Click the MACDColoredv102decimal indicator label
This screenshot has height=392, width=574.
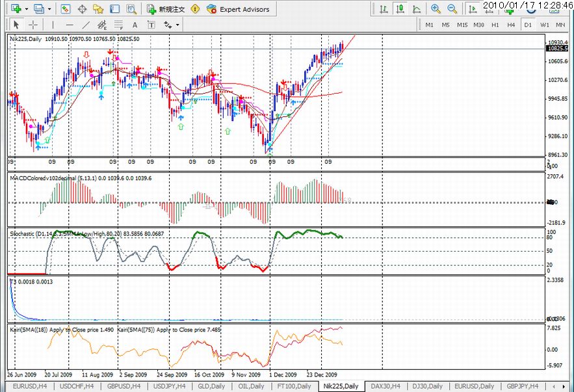(x=81, y=178)
